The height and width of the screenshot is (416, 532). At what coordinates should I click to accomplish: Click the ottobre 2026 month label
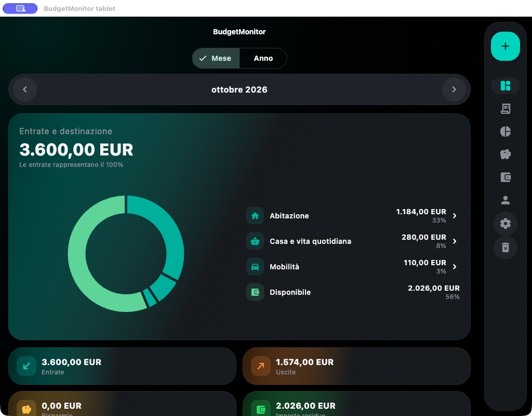click(239, 89)
